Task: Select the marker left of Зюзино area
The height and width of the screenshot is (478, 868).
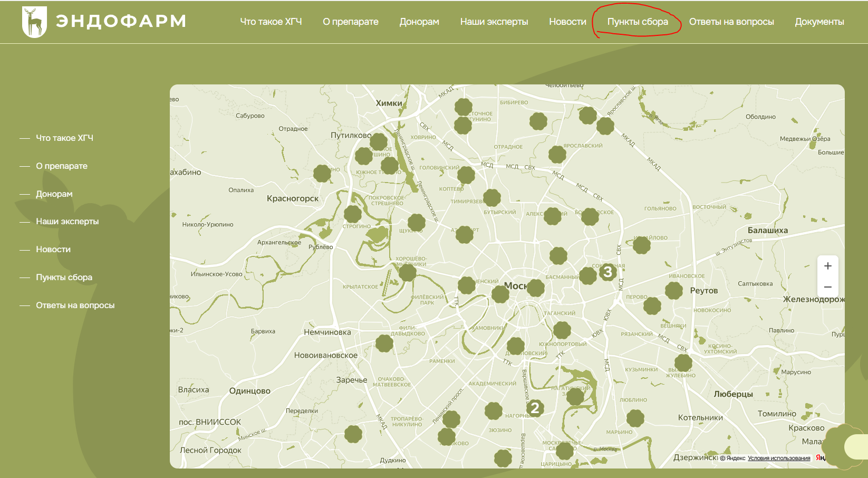Action: click(451, 419)
